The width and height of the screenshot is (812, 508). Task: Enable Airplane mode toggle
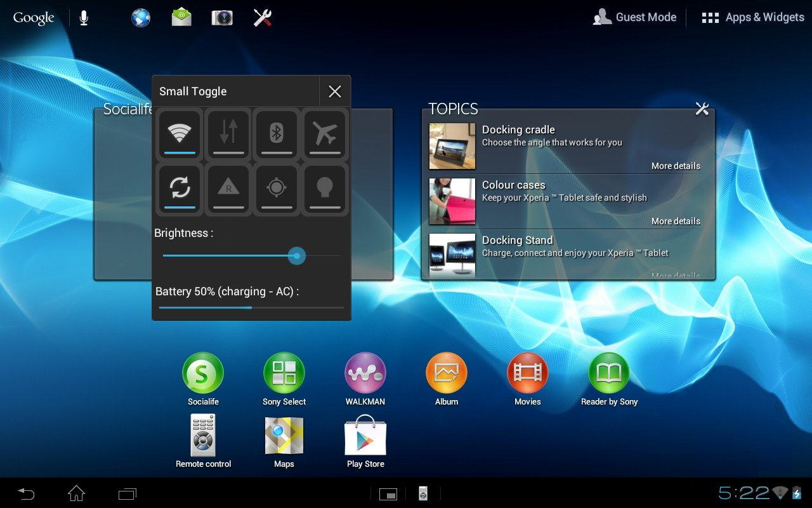(325, 135)
